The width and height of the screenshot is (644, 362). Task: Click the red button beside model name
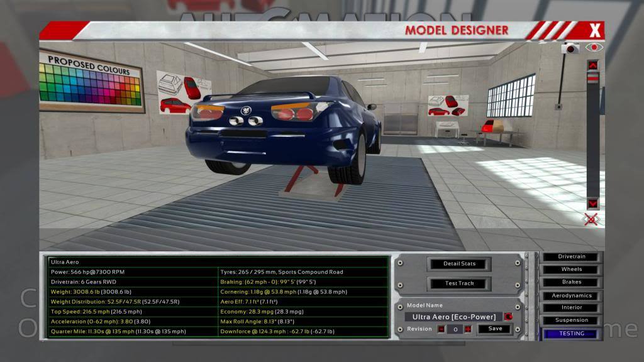tap(508, 317)
